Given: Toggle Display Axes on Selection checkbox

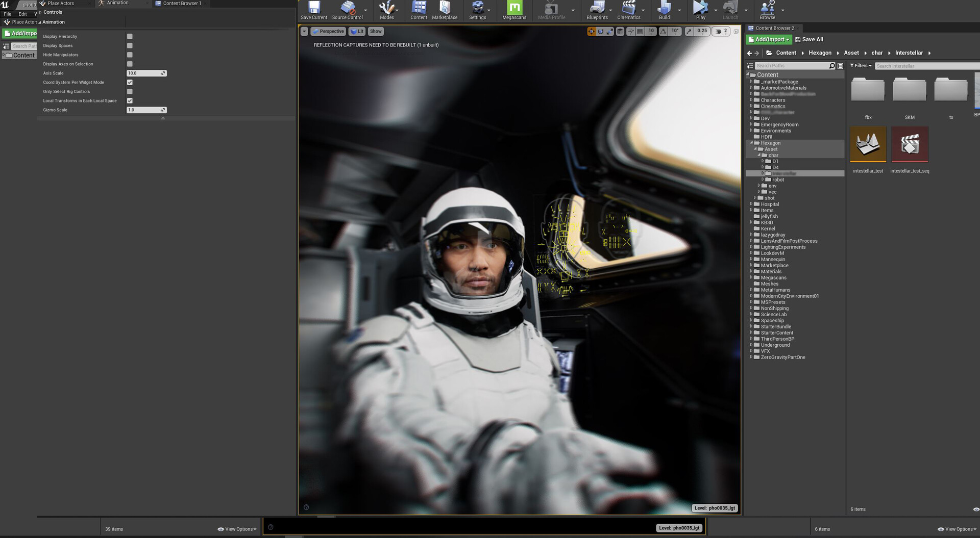Looking at the screenshot, I should (130, 64).
